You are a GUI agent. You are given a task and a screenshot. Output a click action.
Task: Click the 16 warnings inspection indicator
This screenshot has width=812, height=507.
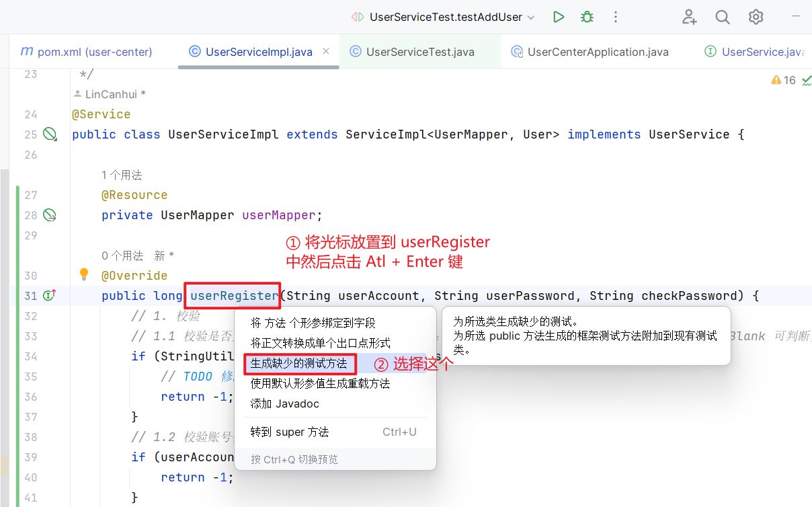[784, 80]
